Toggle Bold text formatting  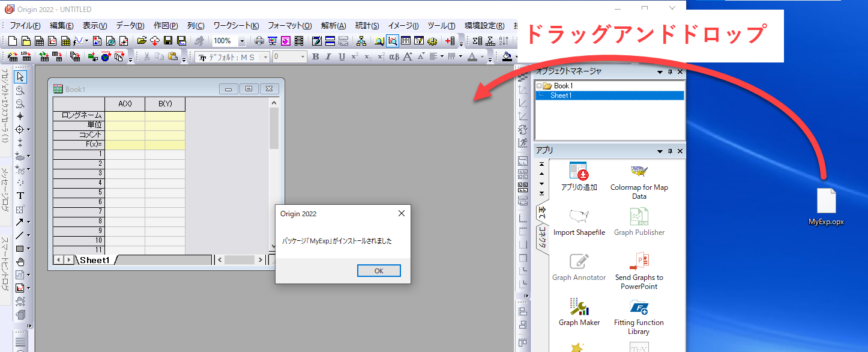coord(316,56)
